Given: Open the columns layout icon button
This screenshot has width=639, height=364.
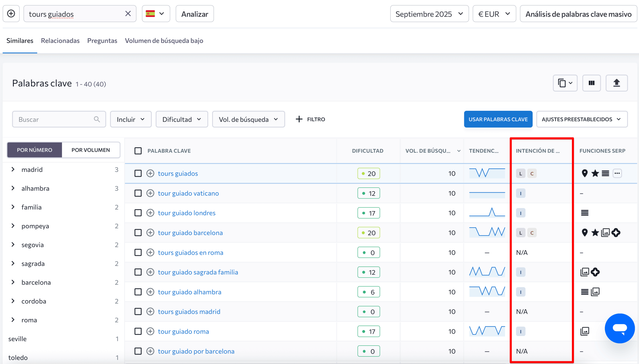Looking at the screenshot, I should 591,83.
